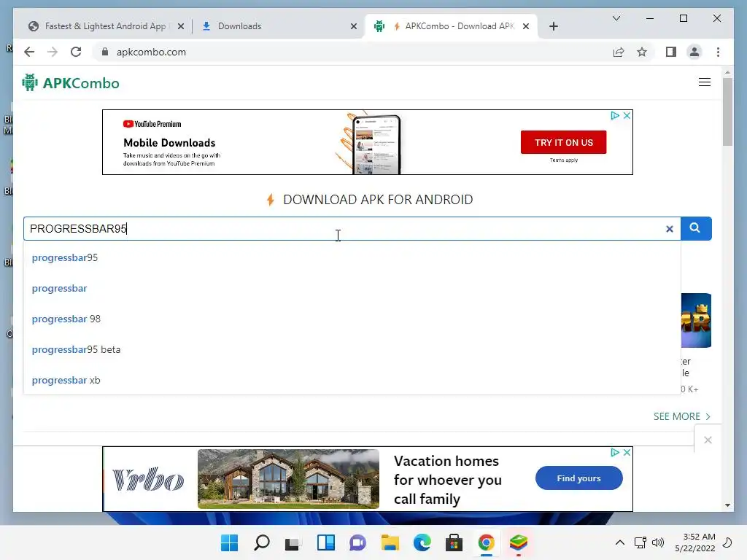Bookmark this page with the star icon

[642, 52]
